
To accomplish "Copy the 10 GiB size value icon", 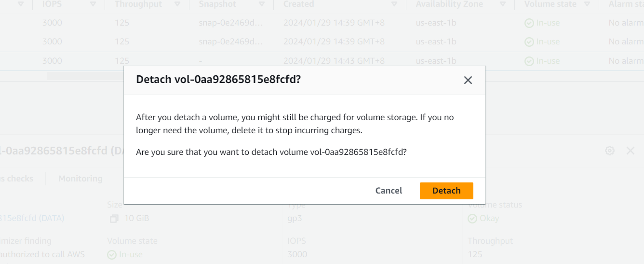I will pyautogui.click(x=114, y=219).
